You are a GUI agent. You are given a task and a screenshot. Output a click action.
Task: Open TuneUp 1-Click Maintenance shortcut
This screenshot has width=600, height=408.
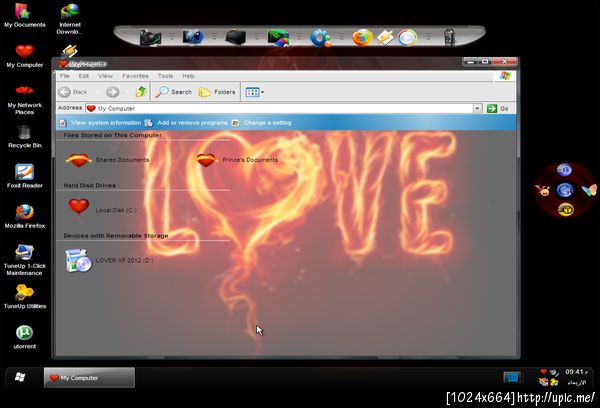coord(24,260)
